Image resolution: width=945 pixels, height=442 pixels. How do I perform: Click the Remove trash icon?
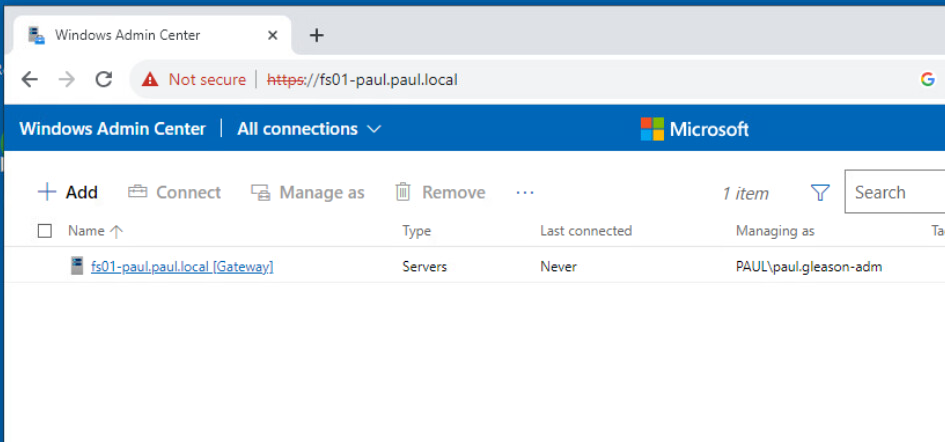[x=403, y=192]
